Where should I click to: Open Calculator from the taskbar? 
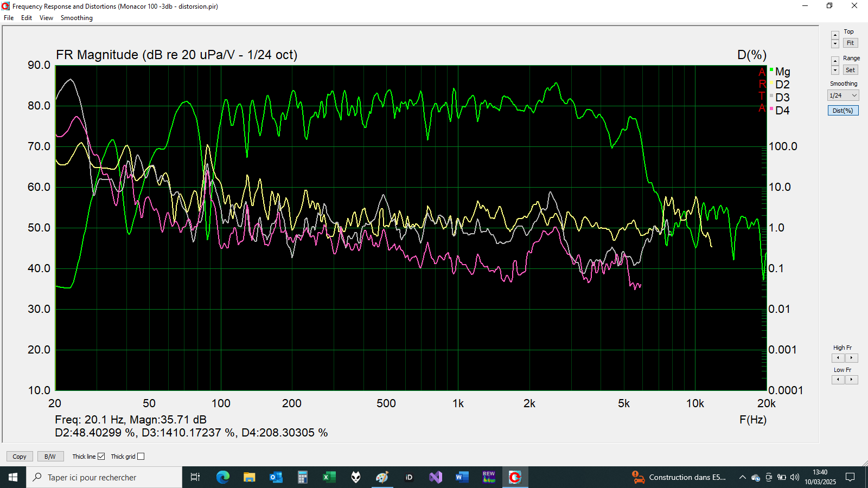click(302, 477)
